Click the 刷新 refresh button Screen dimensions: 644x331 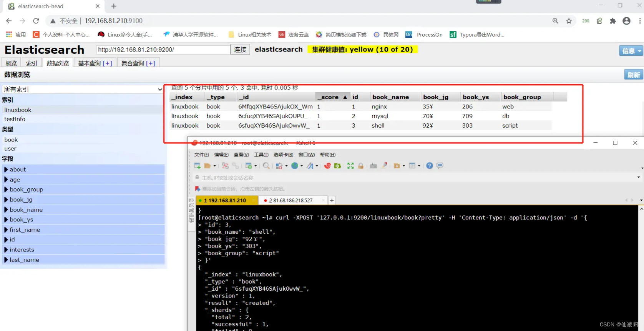point(633,75)
